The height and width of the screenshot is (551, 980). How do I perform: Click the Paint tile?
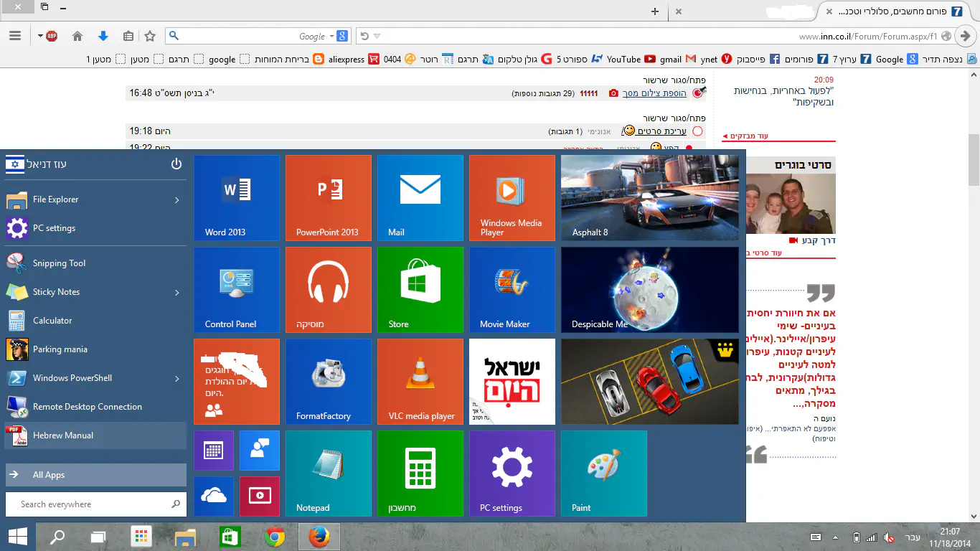[x=603, y=474]
